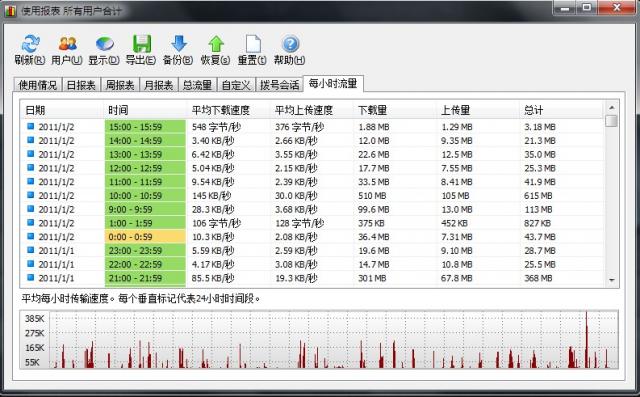Open the 帮助(H) help icon
The width and height of the screenshot is (640, 397).
coord(290,44)
